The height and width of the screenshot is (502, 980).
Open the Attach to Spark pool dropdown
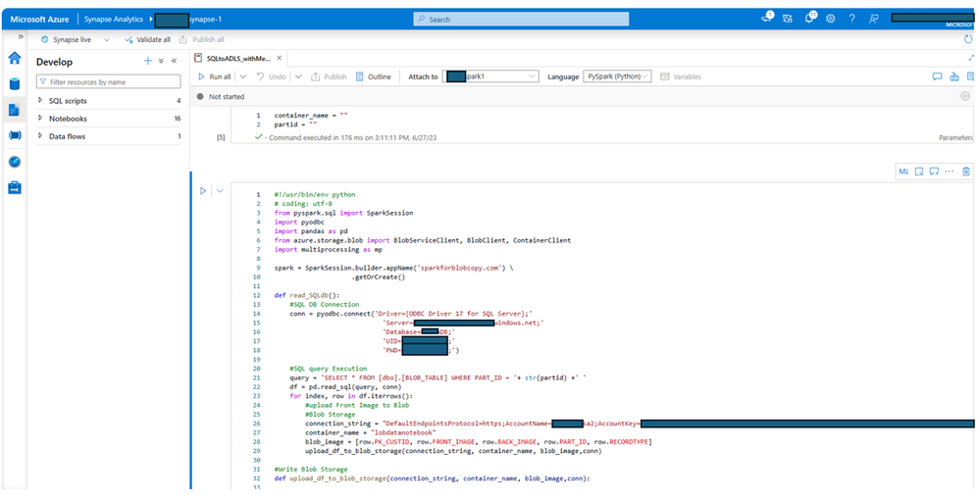[490, 76]
